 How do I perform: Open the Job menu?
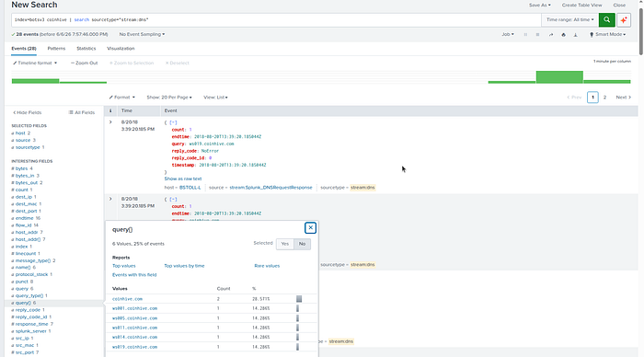[x=508, y=35]
